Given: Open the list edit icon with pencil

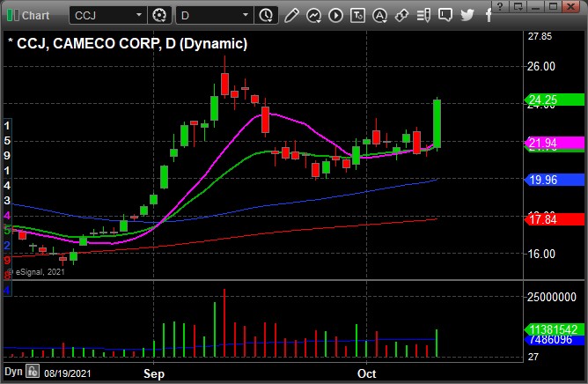Looking at the screenshot, I should (423, 15).
